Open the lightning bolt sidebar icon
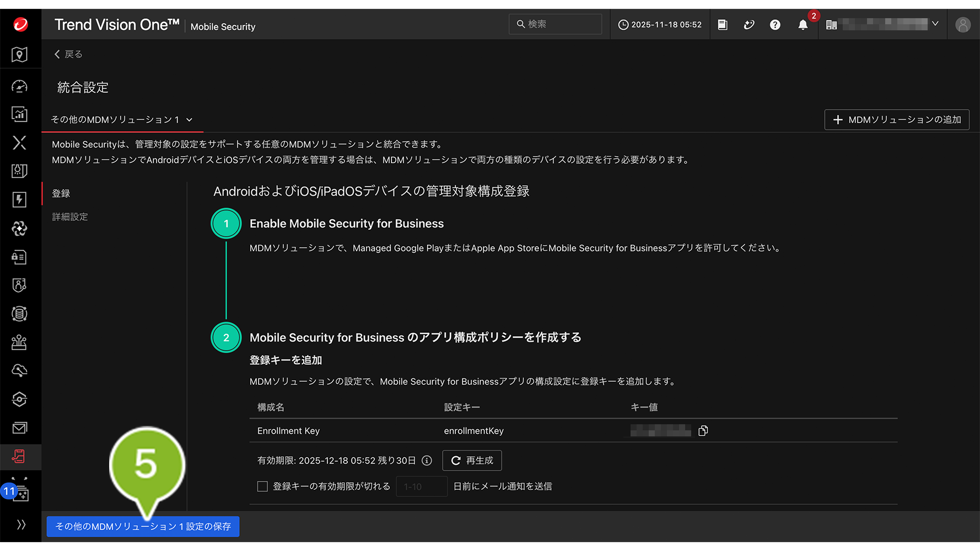Screen dimensions: 980x551 19,199
